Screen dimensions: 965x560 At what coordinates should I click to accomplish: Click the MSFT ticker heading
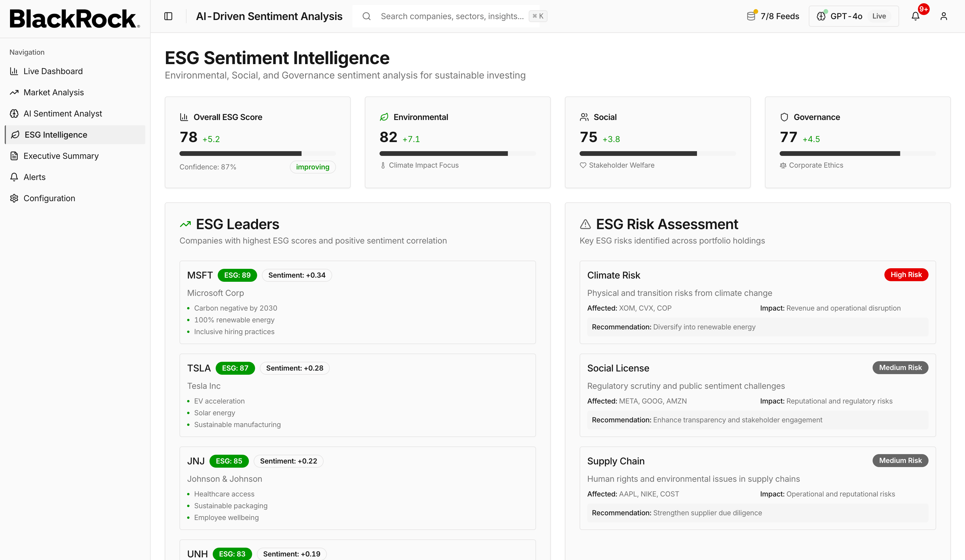point(200,275)
